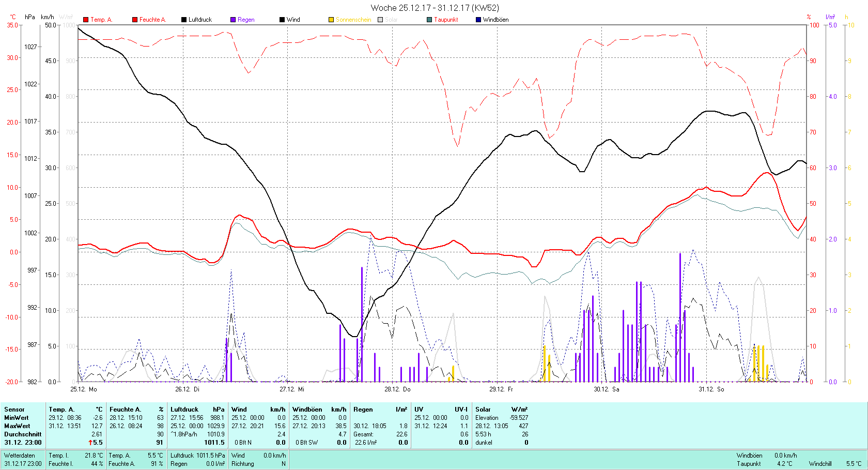Click the red Temp. A. legend swatch
The width and height of the screenshot is (868, 470).
[x=86, y=20]
